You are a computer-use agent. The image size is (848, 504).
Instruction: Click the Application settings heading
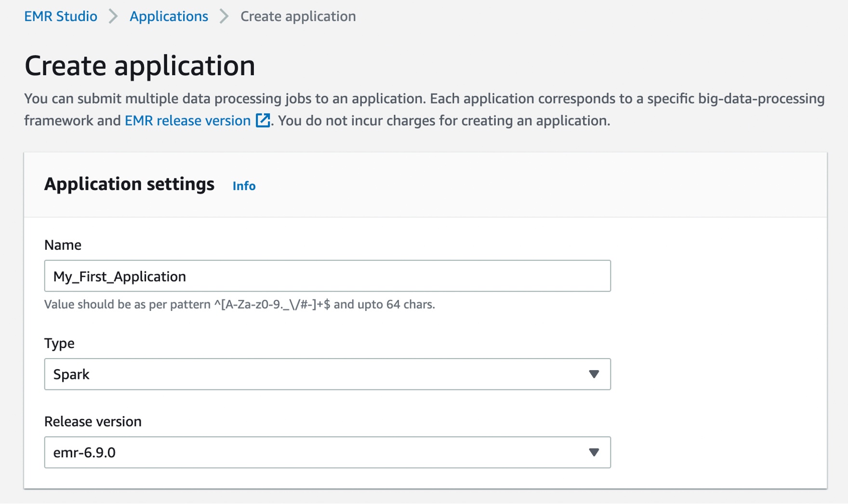tap(129, 184)
